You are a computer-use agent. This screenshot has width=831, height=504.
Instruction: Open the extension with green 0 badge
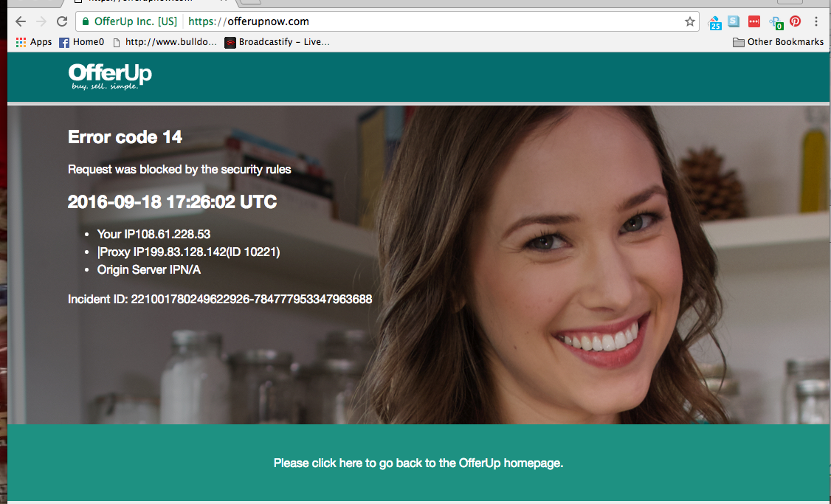click(x=776, y=23)
